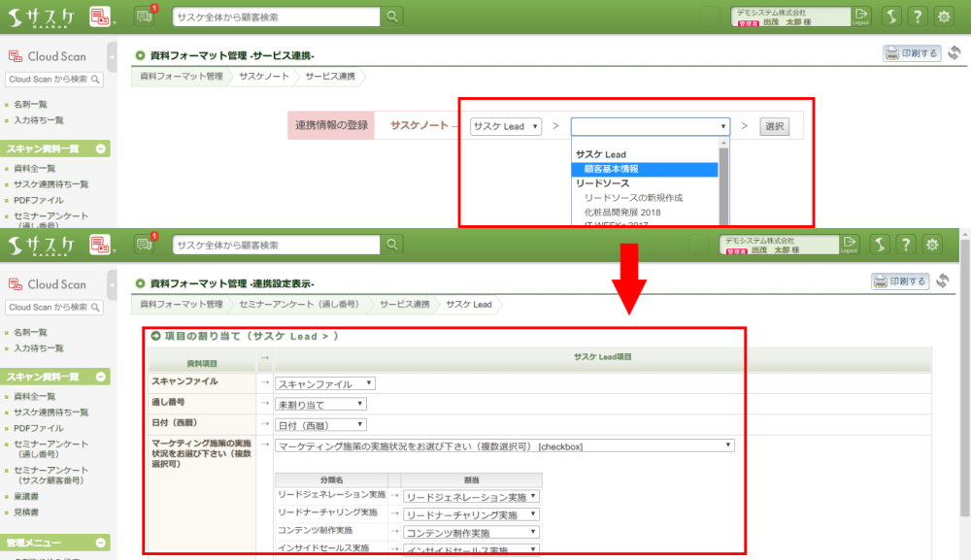Screen dimensions: 971x560
Task: Click the open dropdown list's scrollbar
Action: pos(722,180)
